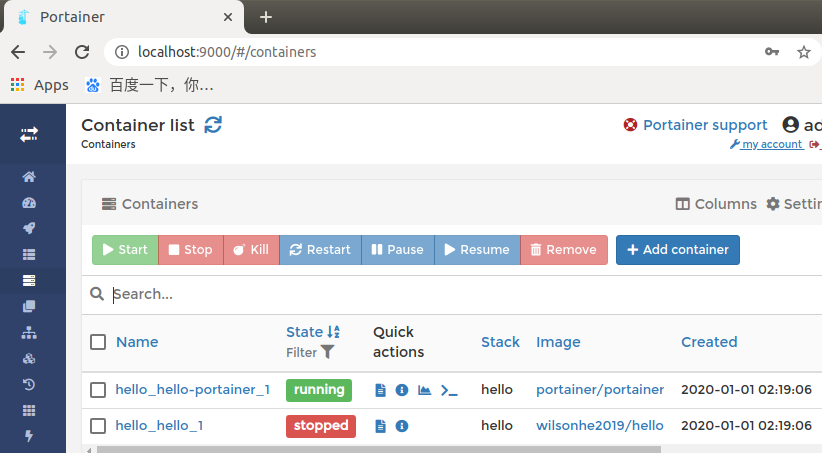
Task: Toggle the sidebar collapse arrows icon
Action: [29, 134]
